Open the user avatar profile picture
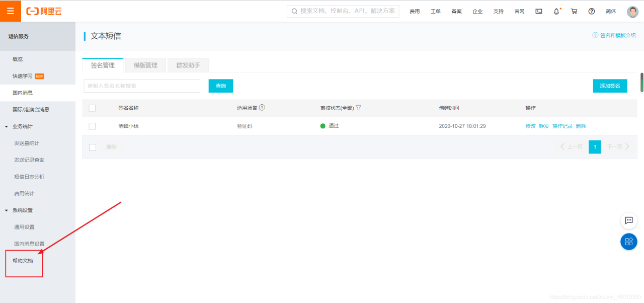This screenshot has width=644, height=303. click(632, 11)
